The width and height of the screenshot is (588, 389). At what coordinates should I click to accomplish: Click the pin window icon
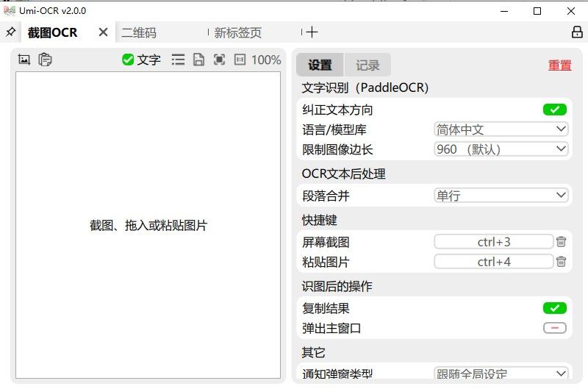pos(10,32)
